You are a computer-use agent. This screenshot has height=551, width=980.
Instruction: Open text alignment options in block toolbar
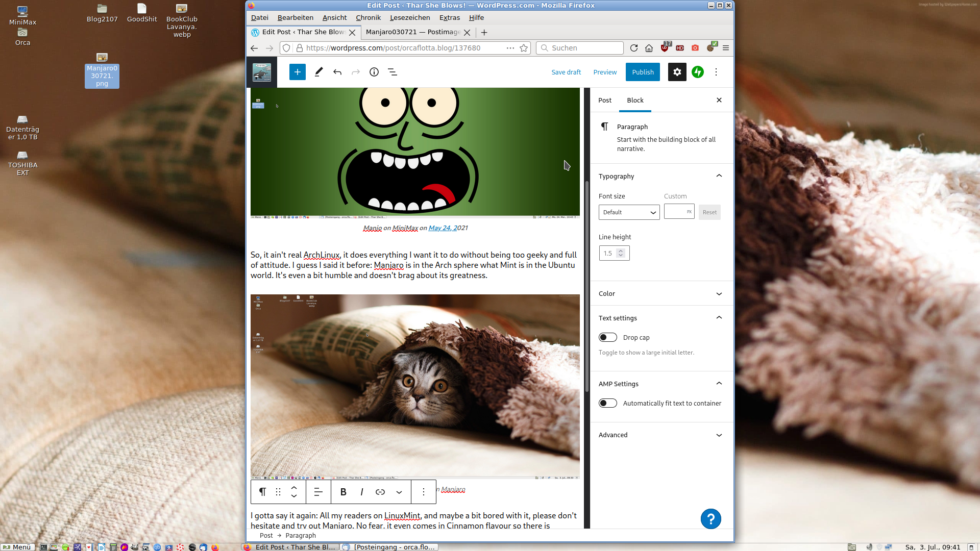[318, 492]
